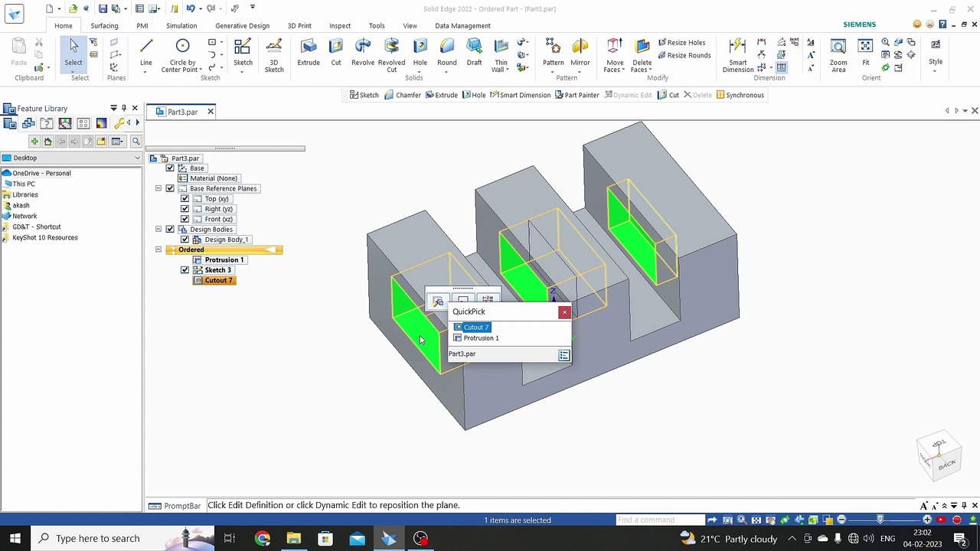Viewport: 980px width, 551px height.
Task: Choose the Draft tool
Action: pyautogui.click(x=475, y=51)
